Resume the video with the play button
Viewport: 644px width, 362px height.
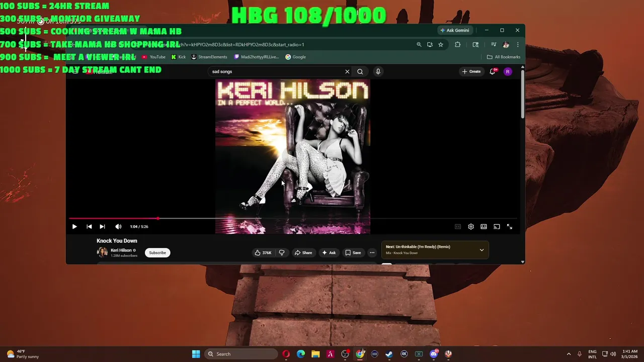pos(74,227)
